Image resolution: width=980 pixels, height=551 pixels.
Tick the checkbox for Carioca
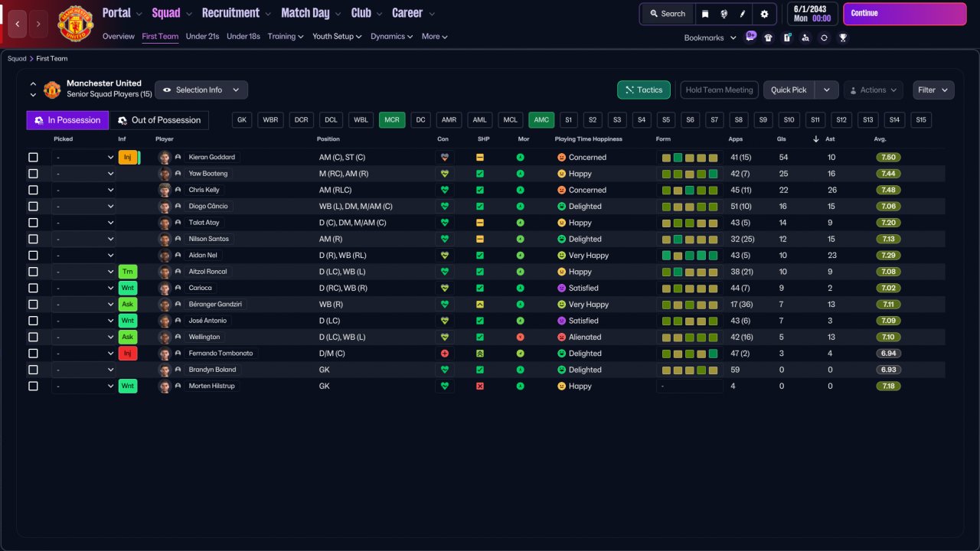(x=33, y=289)
